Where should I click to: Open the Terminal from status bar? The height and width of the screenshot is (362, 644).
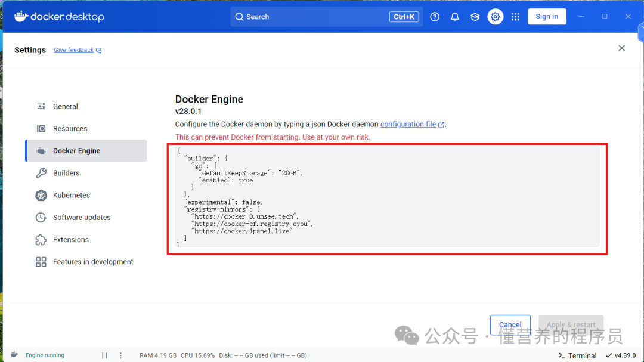[x=577, y=356]
